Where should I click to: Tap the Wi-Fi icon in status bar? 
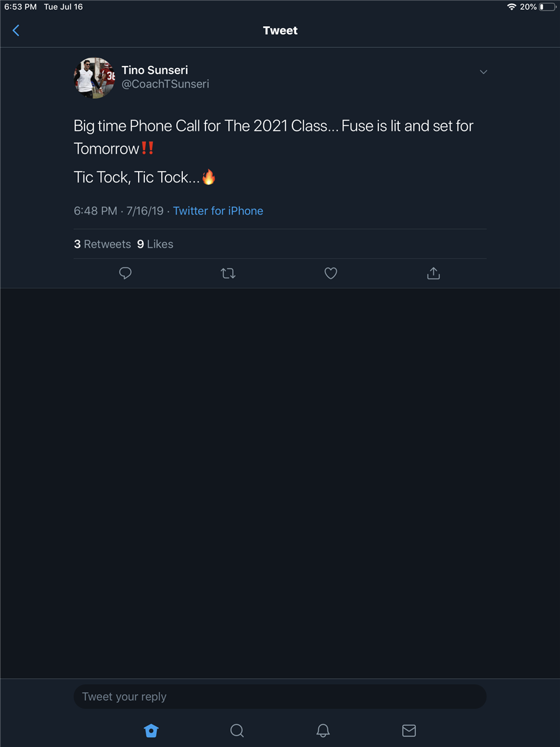pyautogui.click(x=511, y=7)
